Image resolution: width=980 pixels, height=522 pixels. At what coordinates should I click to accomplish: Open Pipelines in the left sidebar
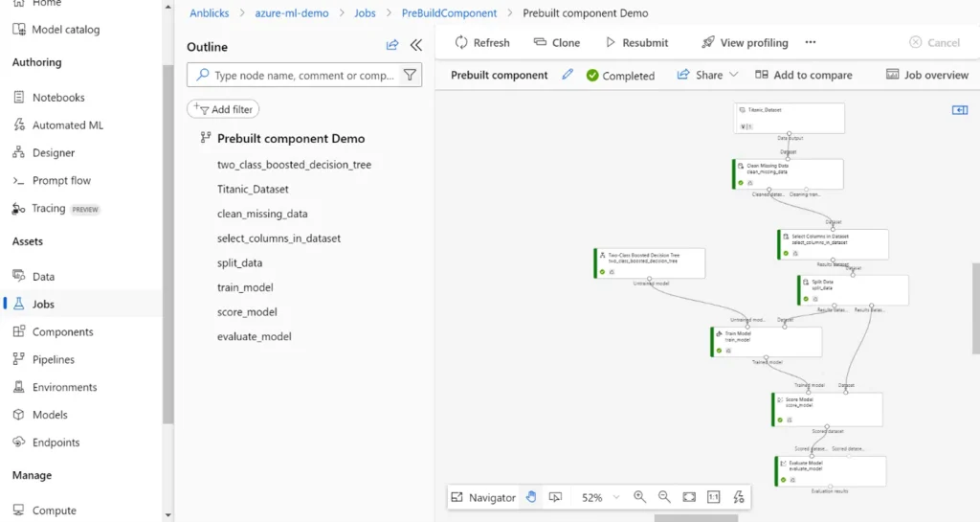pyautogui.click(x=54, y=359)
